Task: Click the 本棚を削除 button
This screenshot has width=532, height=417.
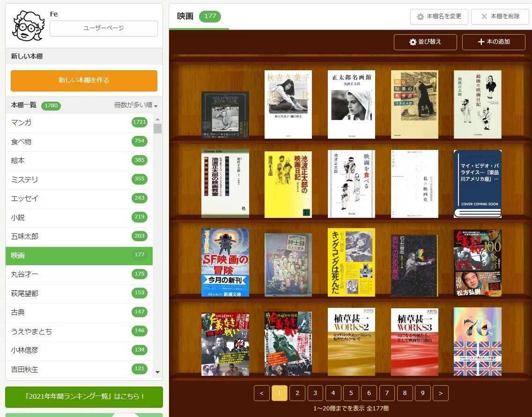Action: [500, 17]
